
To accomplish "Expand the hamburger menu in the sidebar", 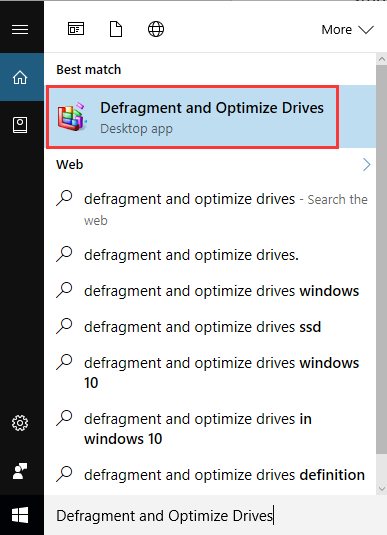I will point(20,30).
